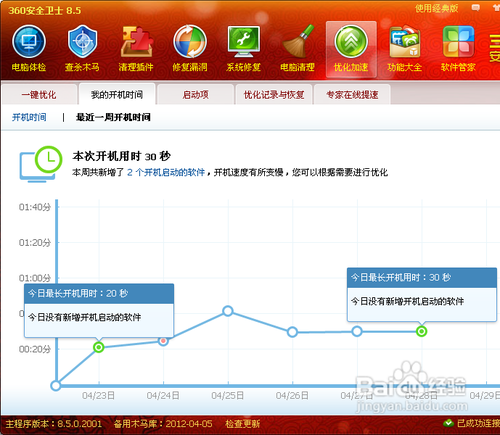Switch to 启动项 tab

coord(195,95)
